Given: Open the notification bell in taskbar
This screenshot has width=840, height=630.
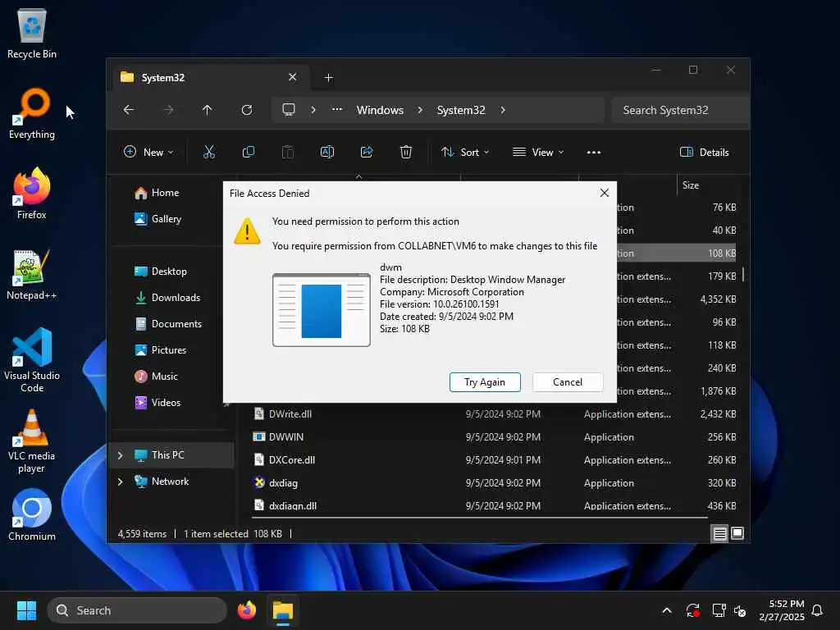Looking at the screenshot, I should [x=817, y=610].
